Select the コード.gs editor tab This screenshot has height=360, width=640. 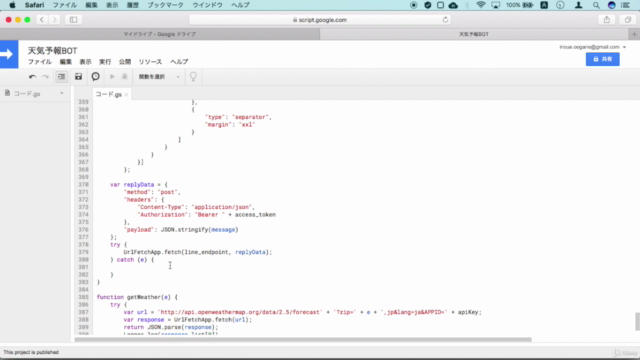click(109, 94)
